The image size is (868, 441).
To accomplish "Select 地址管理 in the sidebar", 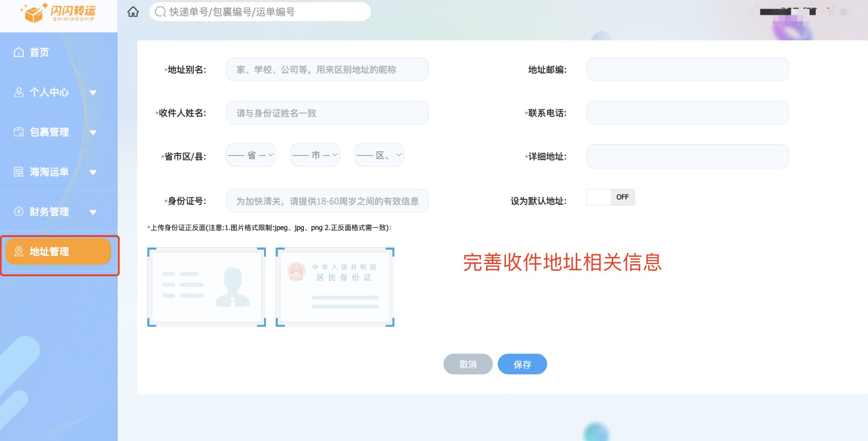I will pos(58,251).
